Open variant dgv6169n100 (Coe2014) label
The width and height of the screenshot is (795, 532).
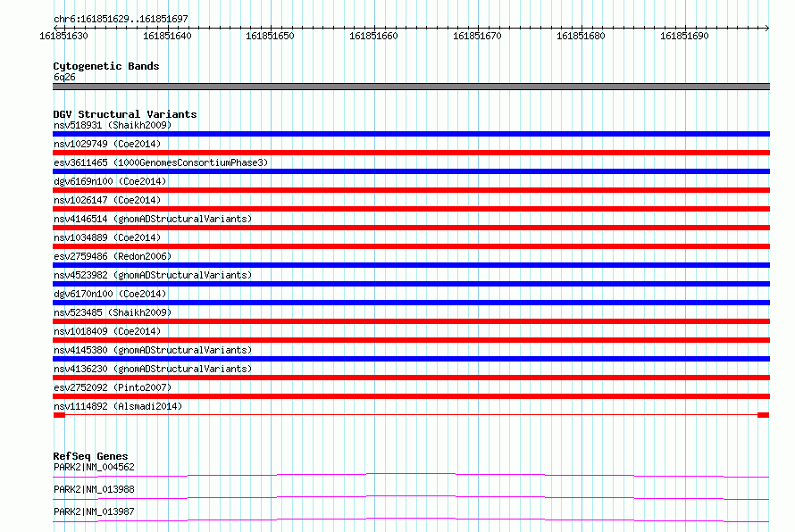pos(110,181)
